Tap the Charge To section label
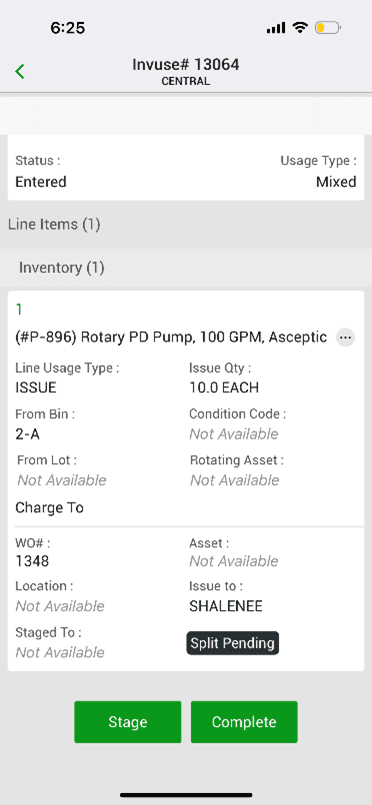This screenshot has height=805, width=372. [49, 508]
